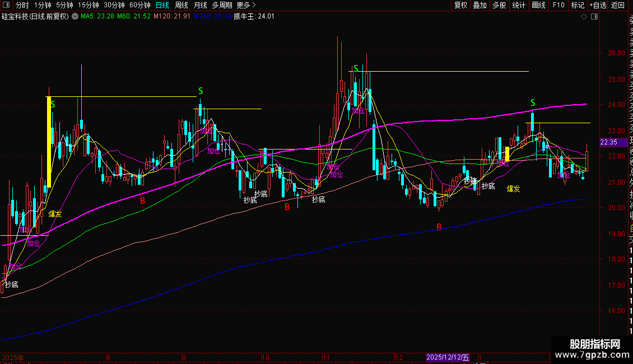Screen dimensions: 633x364
Task: Click the 复权 adjustment button
Action: point(460,5)
